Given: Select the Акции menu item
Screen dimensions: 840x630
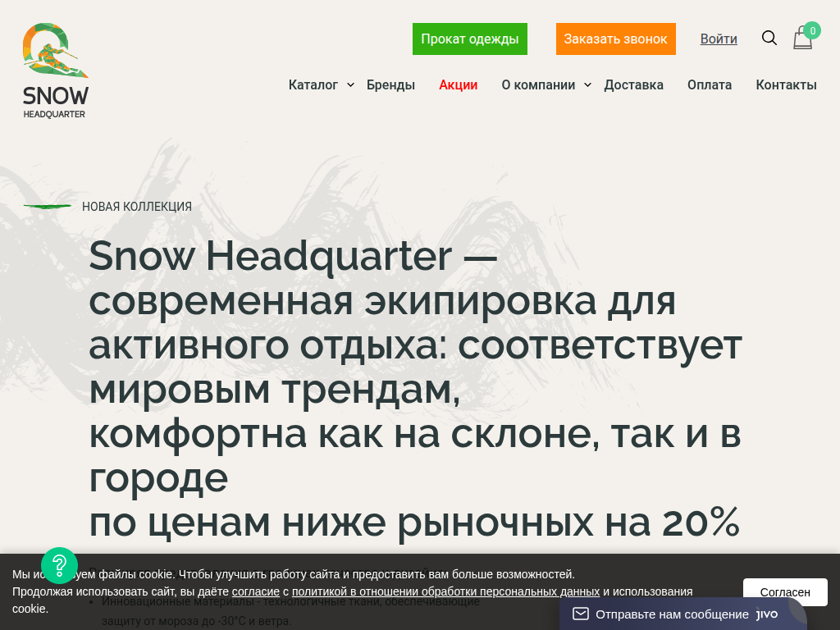Looking at the screenshot, I should 458,84.
